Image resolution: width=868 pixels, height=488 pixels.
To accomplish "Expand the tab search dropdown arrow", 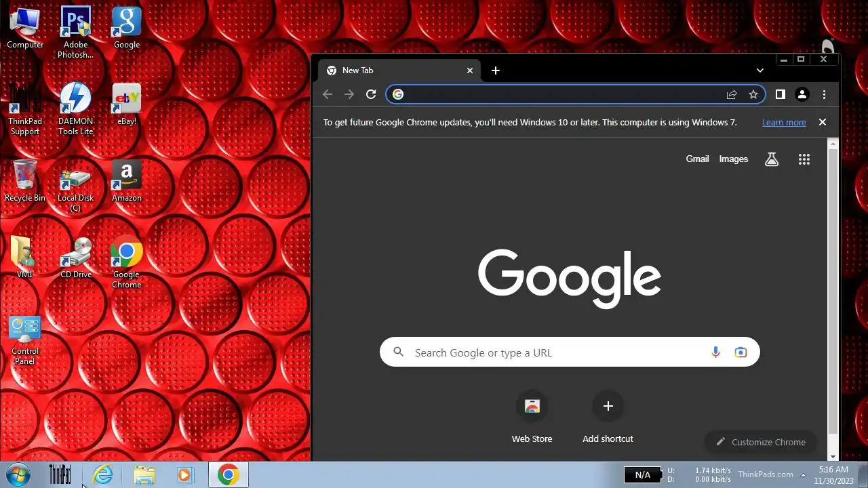I will pyautogui.click(x=760, y=70).
